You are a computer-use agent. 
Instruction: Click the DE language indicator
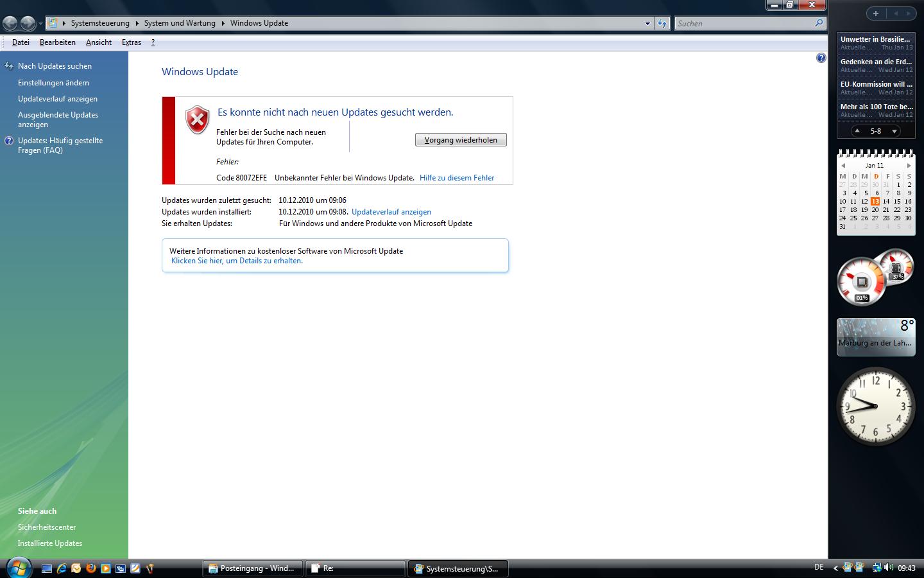[819, 567]
